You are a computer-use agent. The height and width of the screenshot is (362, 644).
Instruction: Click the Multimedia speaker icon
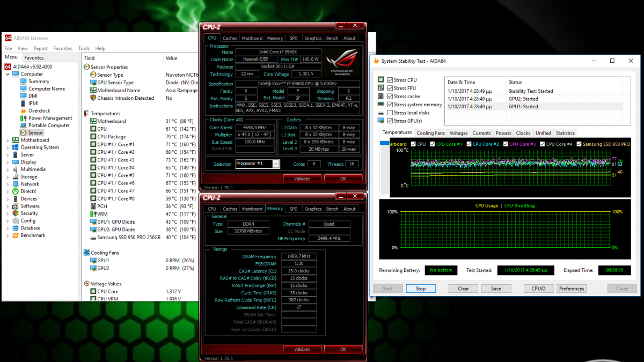point(16,169)
